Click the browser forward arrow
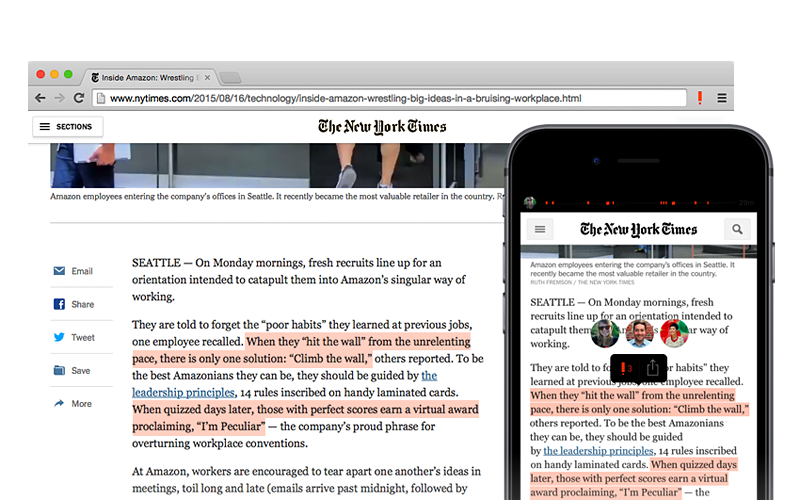This screenshot has width=800, height=500. (x=59, y=98)
